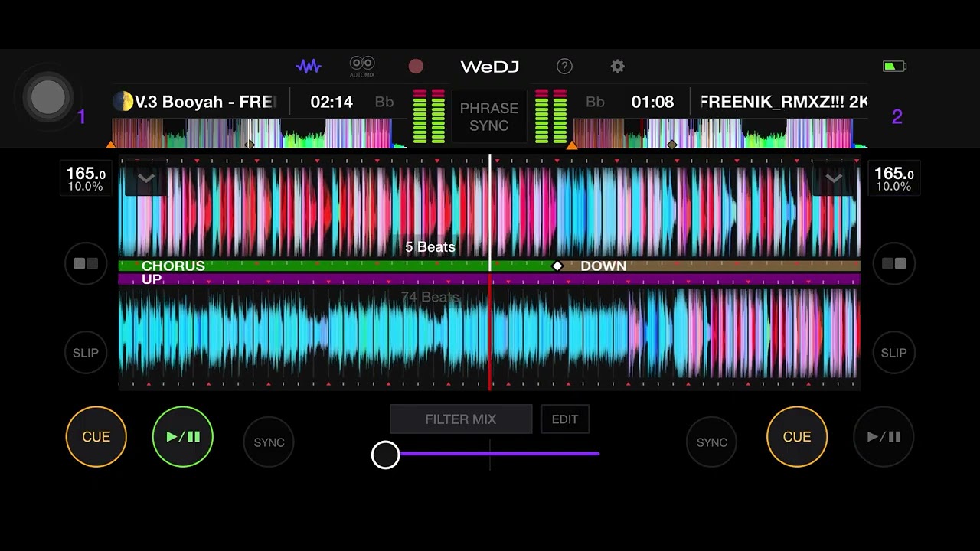
Task: Tap the round jog button at top left
Action: (x=47, y=97)
